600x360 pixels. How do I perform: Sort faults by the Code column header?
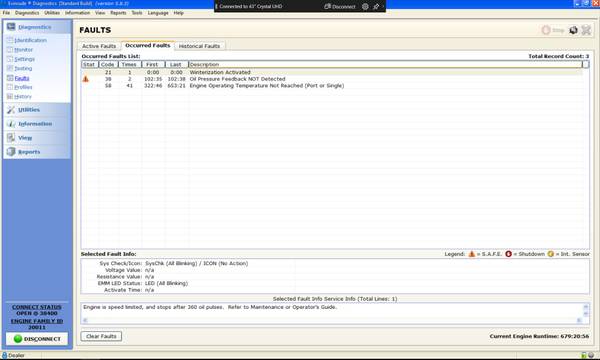coord(108,64)
